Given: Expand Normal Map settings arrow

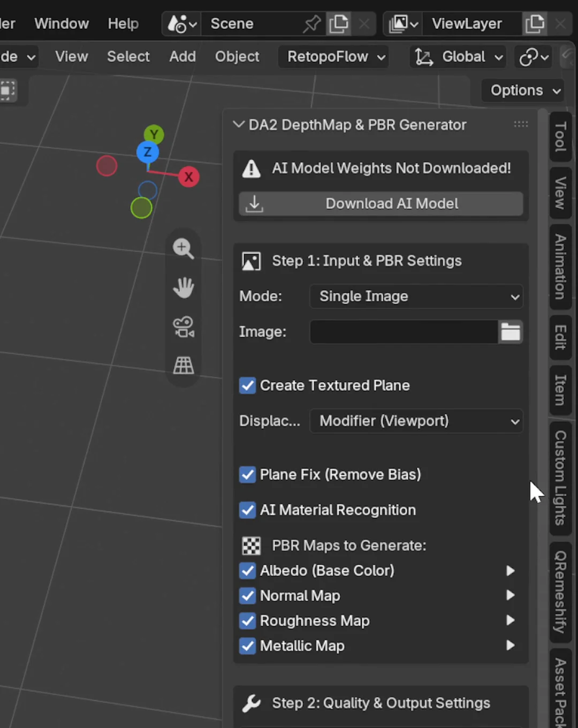Looking at the screenshot, I should point(511,595).
